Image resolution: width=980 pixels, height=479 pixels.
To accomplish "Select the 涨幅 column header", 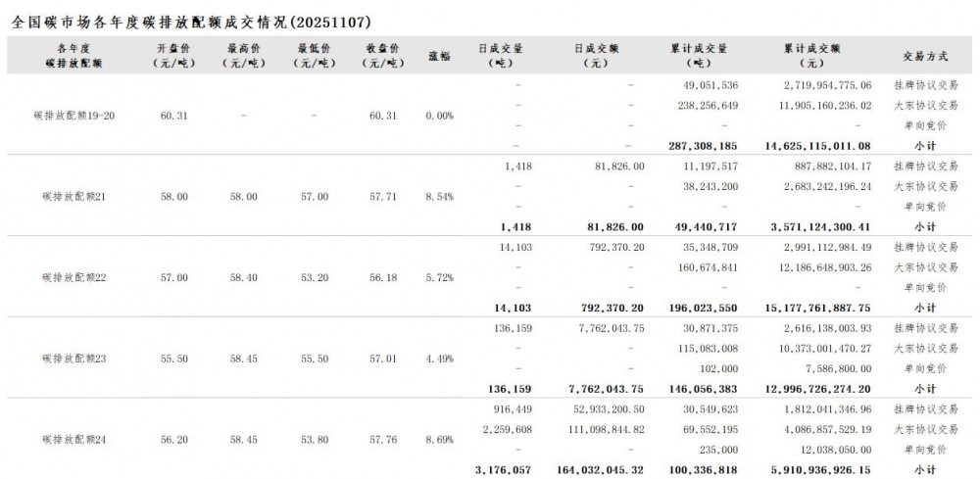I will coord(439,55).
